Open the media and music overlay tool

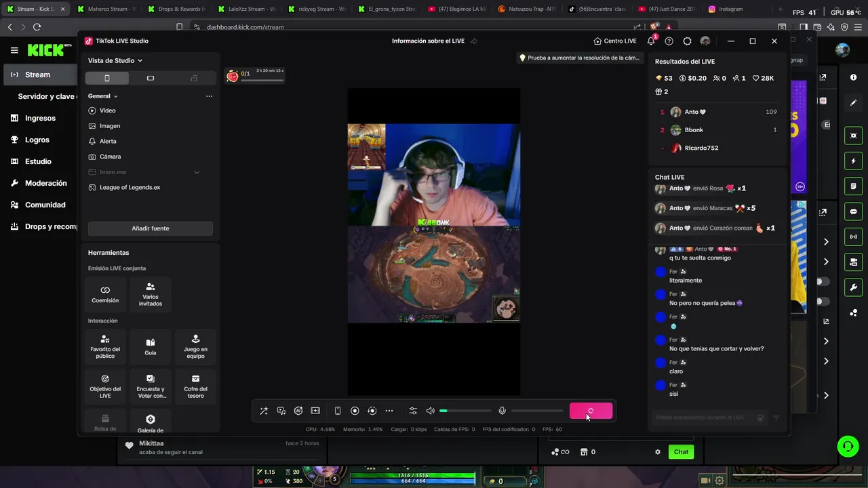[281, 411]
